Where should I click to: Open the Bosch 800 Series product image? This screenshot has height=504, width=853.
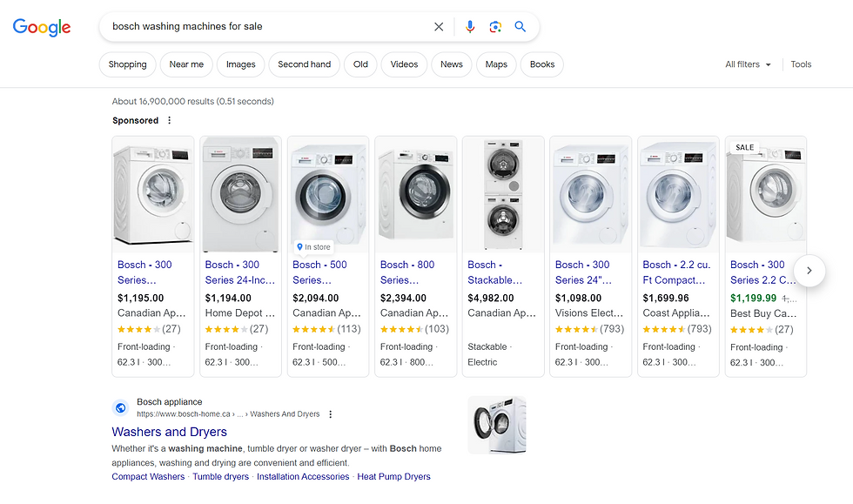[x=416, y=194]
